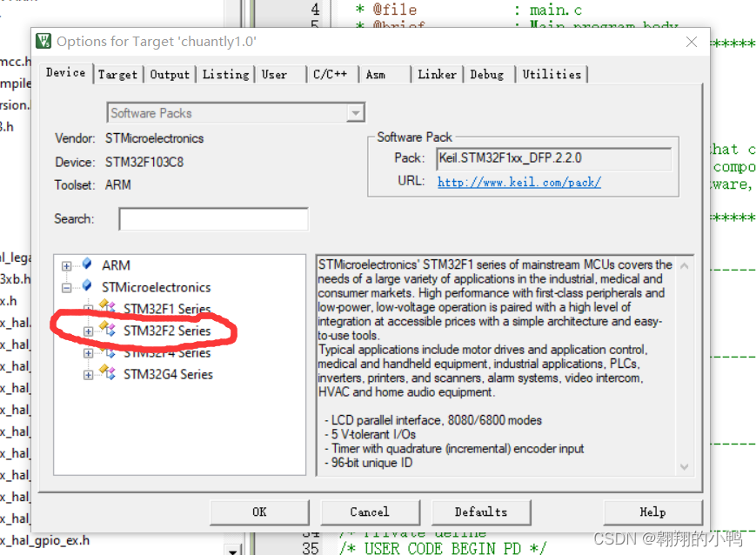Expand the STM32F4 Series node

[x=88, y=353]
